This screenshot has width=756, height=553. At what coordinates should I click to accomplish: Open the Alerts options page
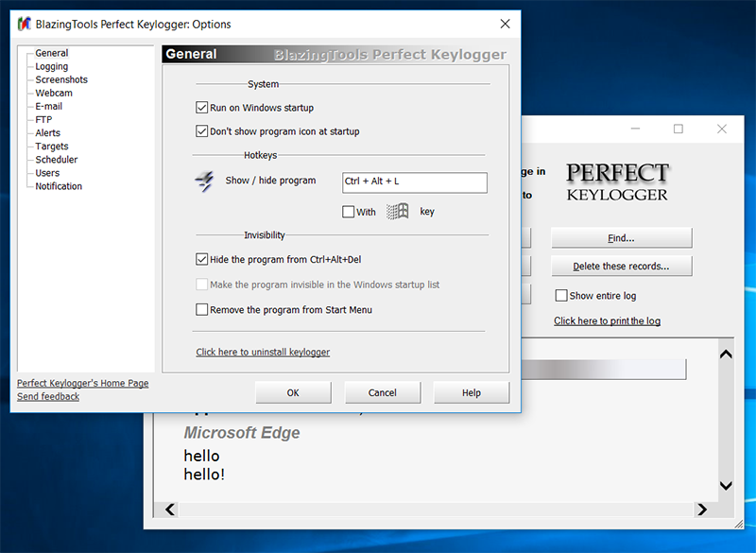click(x=48, y=133)
